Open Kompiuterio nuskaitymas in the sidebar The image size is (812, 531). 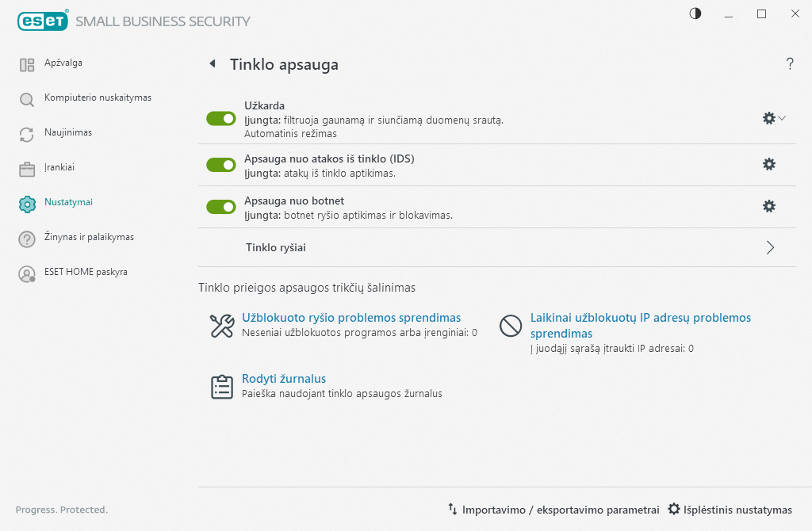(x=98, y=97)
